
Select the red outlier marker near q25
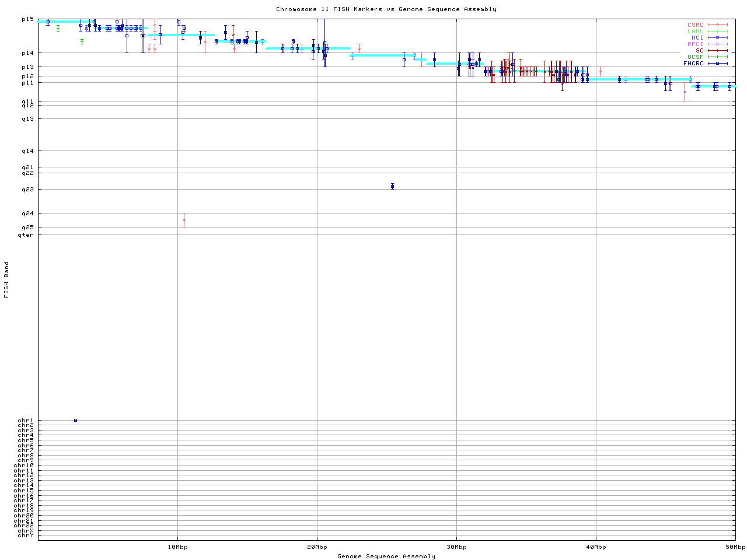coord(184,220)
